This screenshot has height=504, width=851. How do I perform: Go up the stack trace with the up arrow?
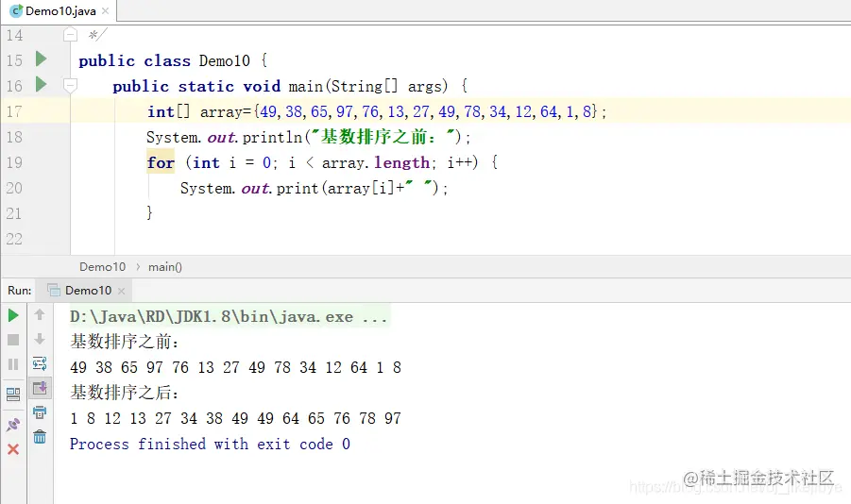40,314
